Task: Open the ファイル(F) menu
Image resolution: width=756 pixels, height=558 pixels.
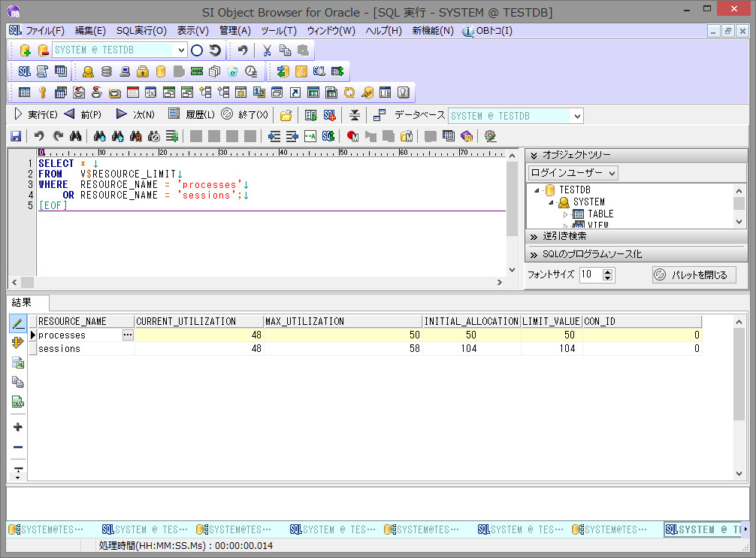Action: [45, 31]
